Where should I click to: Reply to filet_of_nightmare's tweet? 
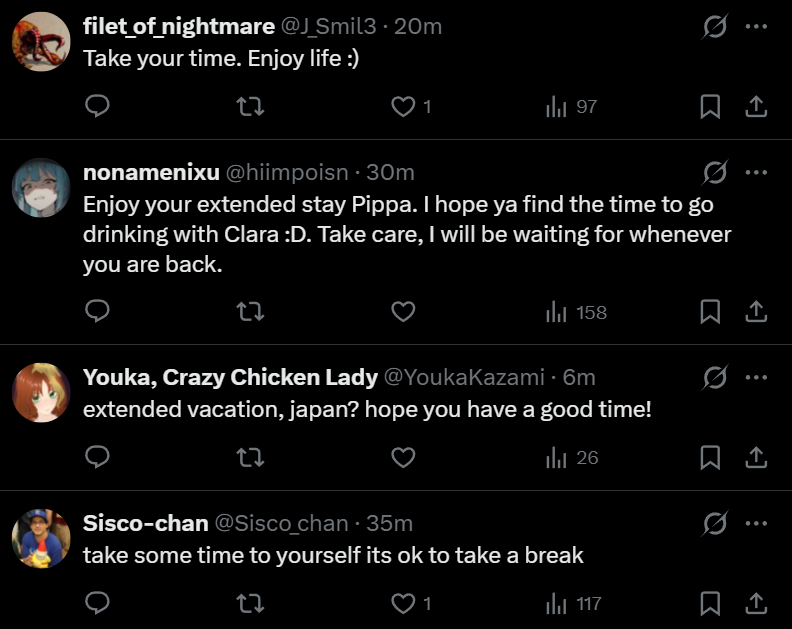pyautogui.click(x=97, y=106)
